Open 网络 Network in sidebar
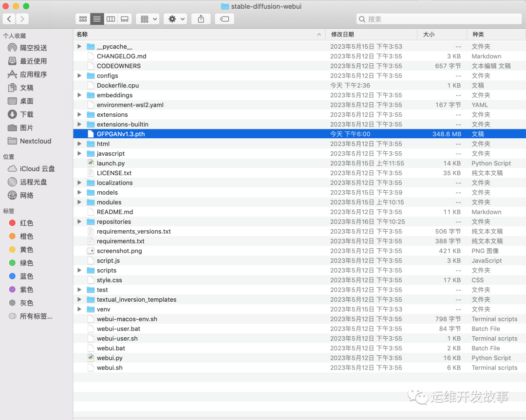Image resolution: width=526 pixels, height=420 pixels. click(21, 196)
